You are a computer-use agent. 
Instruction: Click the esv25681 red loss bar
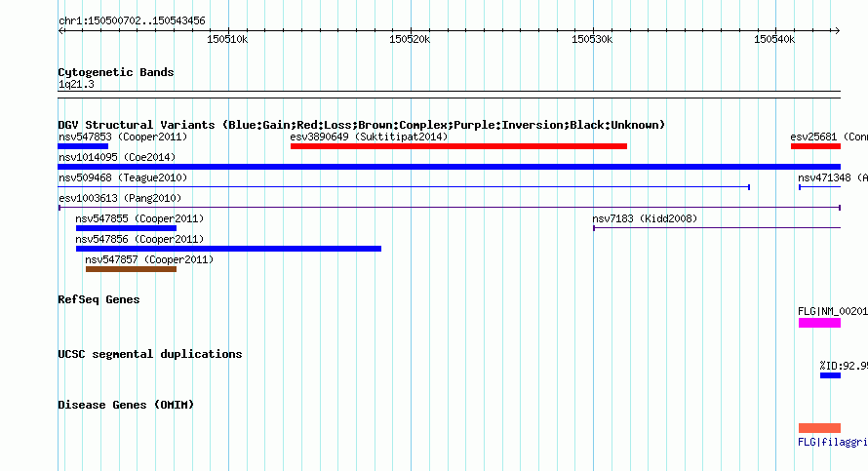pos(816,146)
